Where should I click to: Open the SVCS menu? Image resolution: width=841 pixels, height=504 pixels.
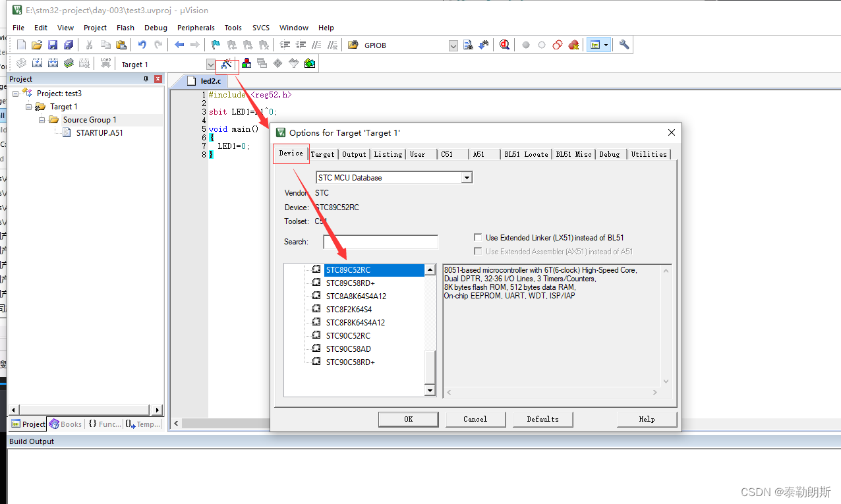(261, 28)
